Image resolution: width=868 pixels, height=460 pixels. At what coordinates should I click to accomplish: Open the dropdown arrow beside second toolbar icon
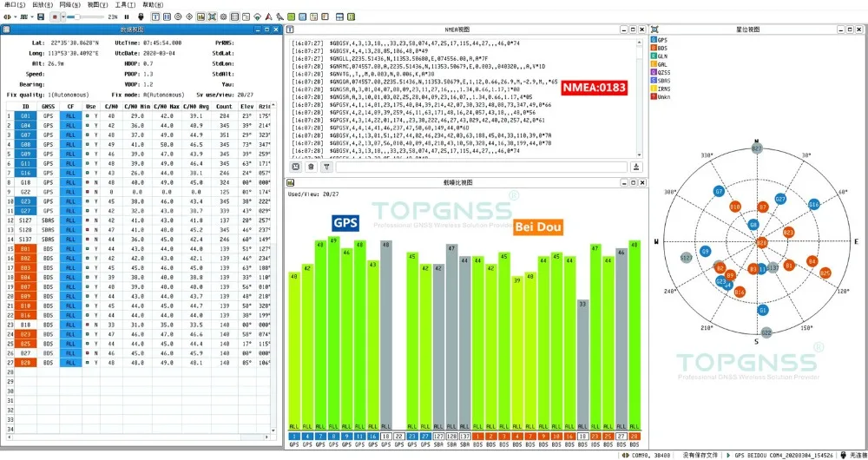pos(33,17)
